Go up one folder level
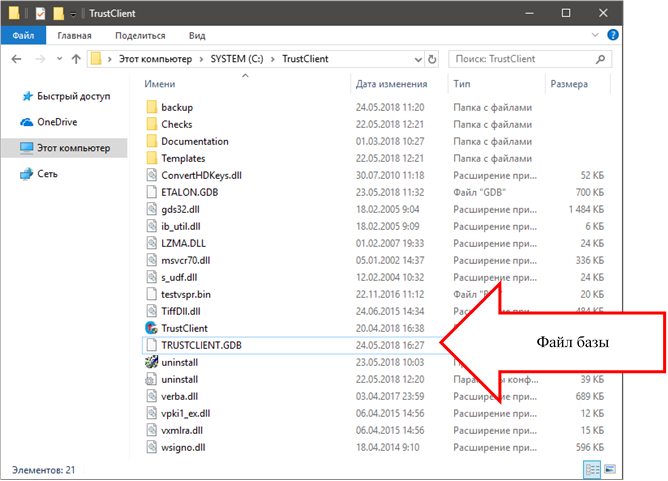 tap(76, 59)
